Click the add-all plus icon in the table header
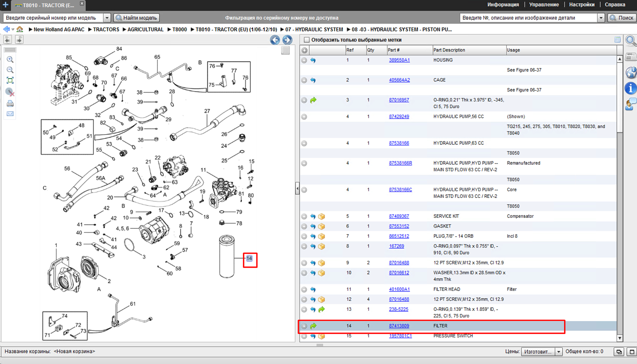Viewport: 637px width, 364px height. coord(304,50)
